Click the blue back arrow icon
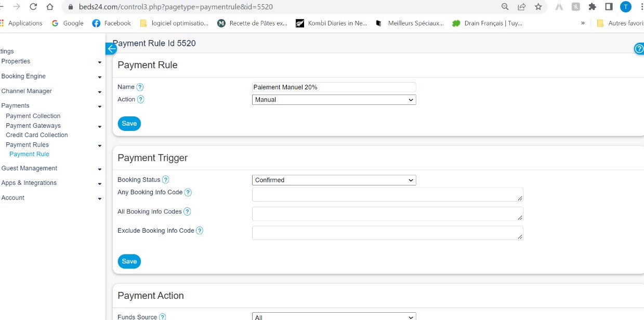Viewport: 644px width, 320px height. click(111, 49)
